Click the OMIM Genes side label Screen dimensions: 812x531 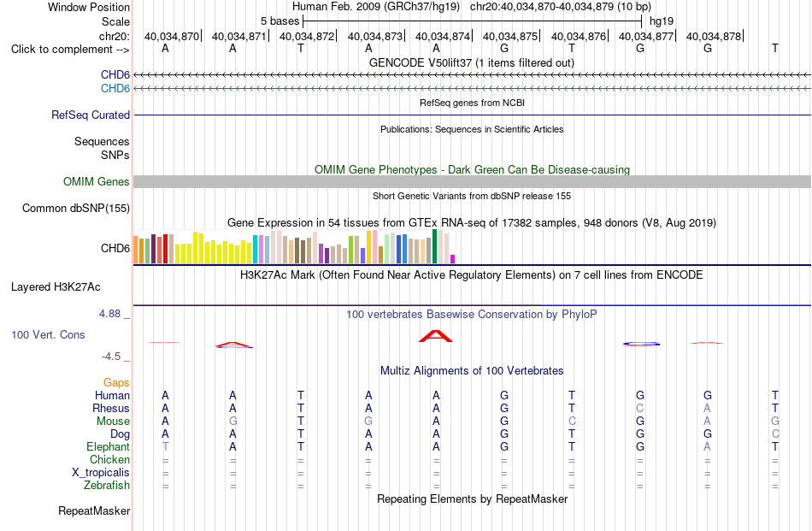tap(96, 182)
